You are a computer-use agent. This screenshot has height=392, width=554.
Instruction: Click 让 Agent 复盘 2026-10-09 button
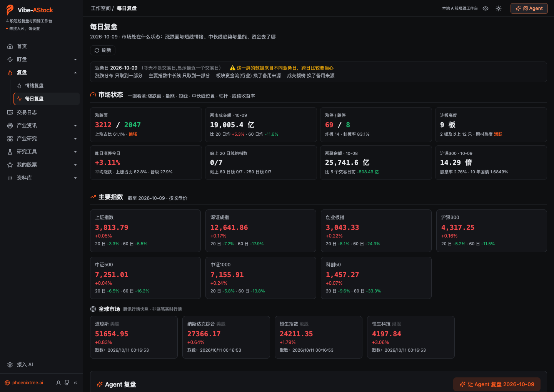[x=497, y=384]
